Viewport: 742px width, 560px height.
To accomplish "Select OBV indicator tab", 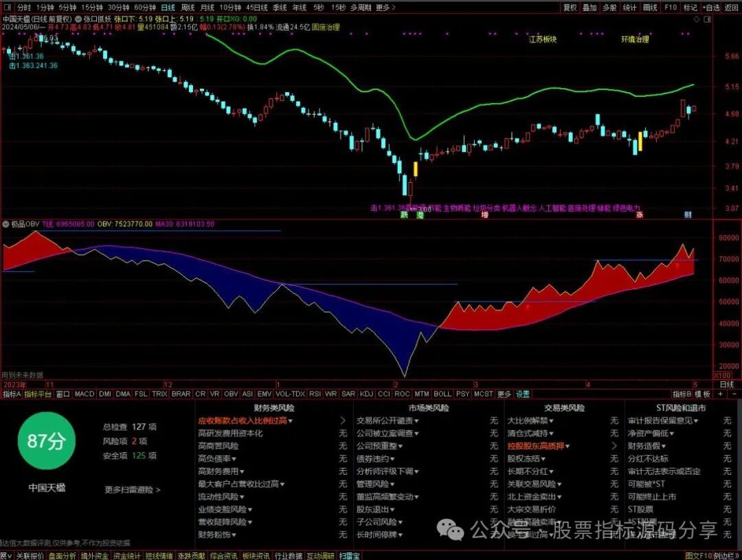I will tap(231, 394).
